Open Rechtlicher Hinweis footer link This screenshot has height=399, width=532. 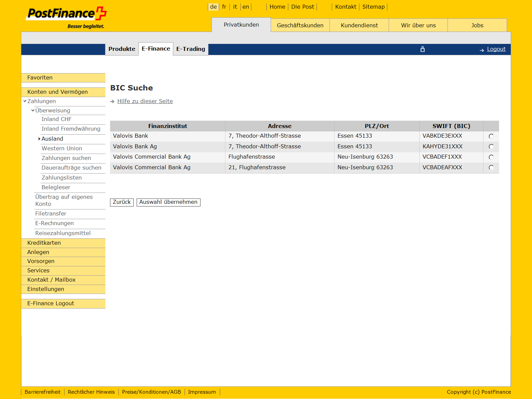coord(91,392)
